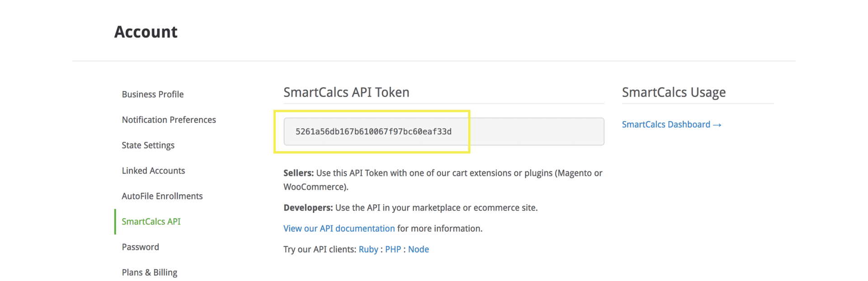868x281 pixels.
Task: Open the Ruby API client link
Action: [x=368, y=249]
